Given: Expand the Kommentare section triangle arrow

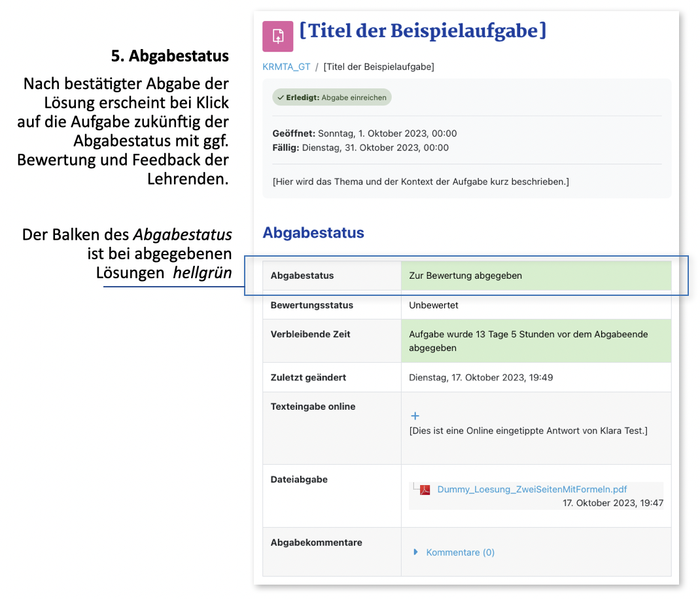Looking at the screenshot, I should tap(415, 552).
